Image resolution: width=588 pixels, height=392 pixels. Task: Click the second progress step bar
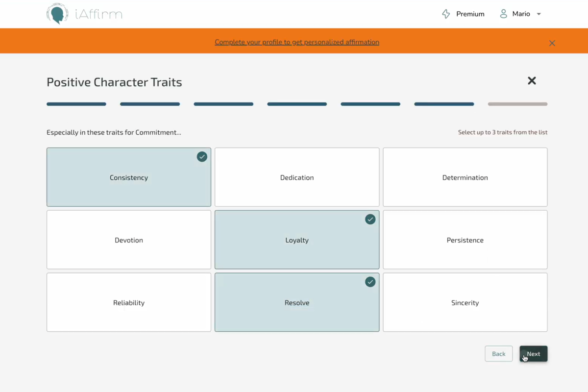tap(150, 104)
